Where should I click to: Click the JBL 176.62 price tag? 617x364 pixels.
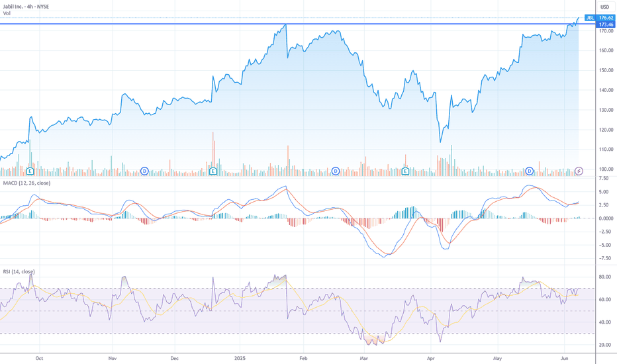coord(599,18)
